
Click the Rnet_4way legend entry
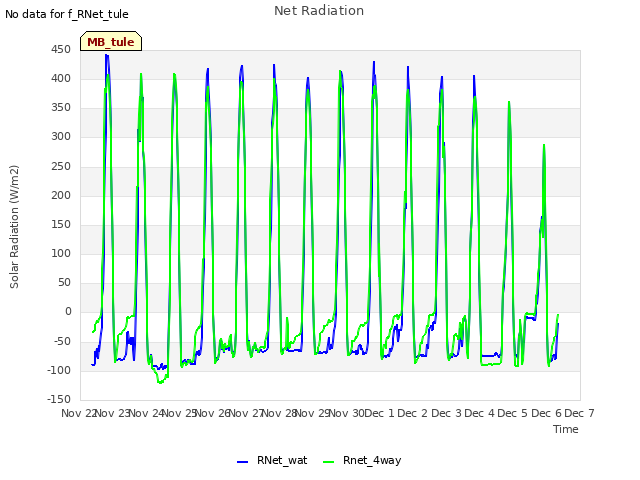[362, 460]
